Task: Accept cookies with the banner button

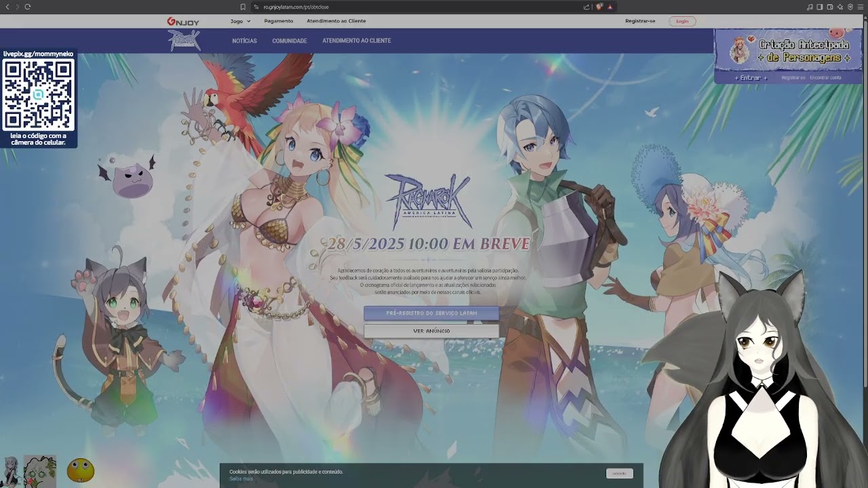Action: point(619,473)
